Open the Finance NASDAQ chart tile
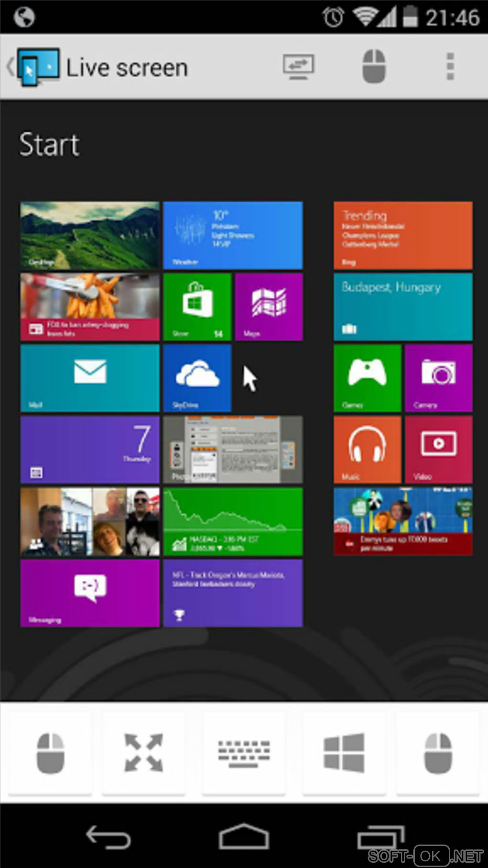This screenshot has width=488, height=868. pyautogui.click(x=233, y=521)
